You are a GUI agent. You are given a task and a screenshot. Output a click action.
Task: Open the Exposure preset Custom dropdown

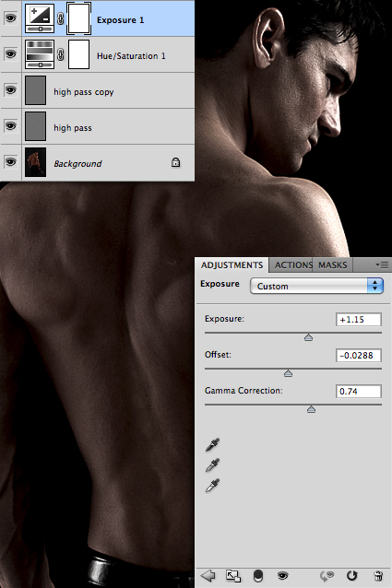(316, 286)
